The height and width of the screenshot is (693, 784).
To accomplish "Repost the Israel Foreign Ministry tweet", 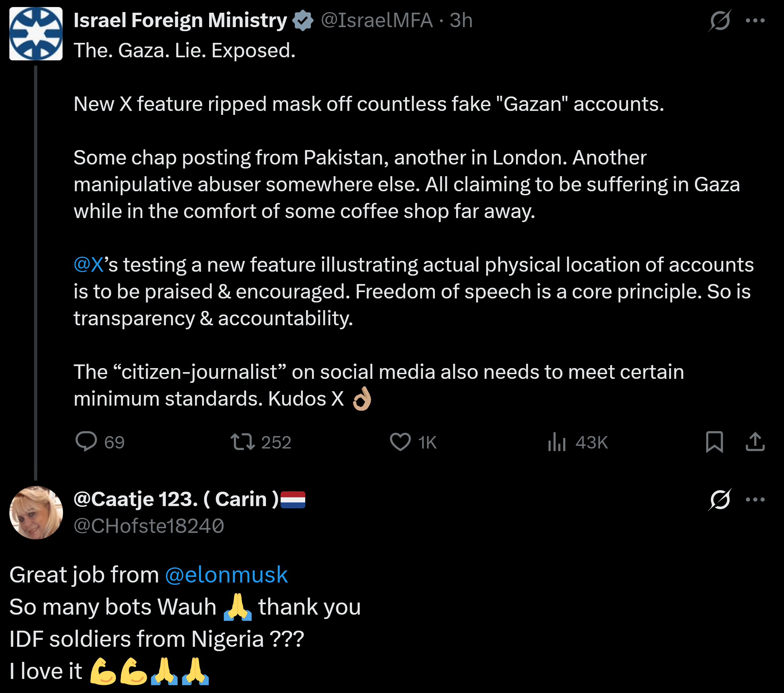I will coord(243,442).
